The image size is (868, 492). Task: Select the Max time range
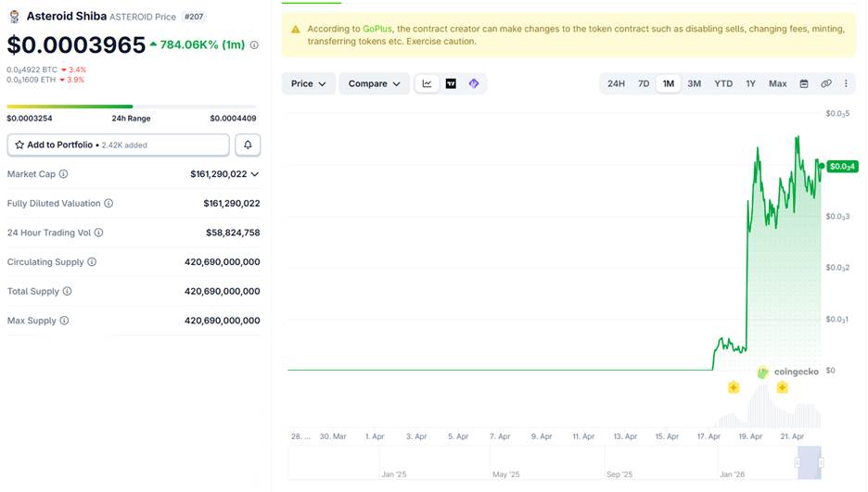tap(777, 83)
